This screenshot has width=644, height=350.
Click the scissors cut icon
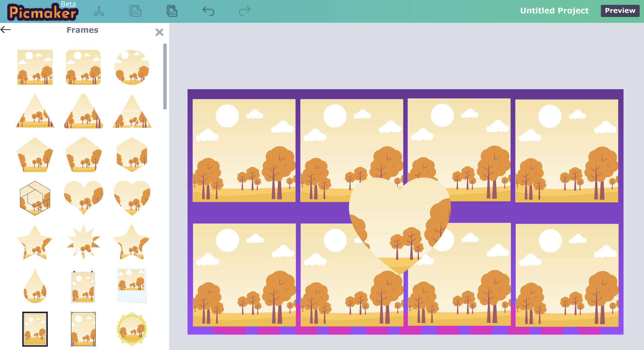(99, 11)
